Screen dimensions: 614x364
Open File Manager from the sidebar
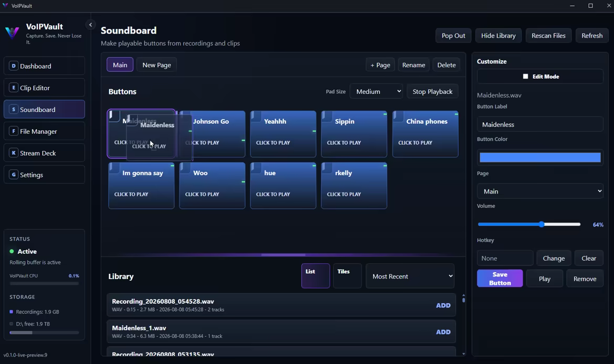tap(44, 131)
